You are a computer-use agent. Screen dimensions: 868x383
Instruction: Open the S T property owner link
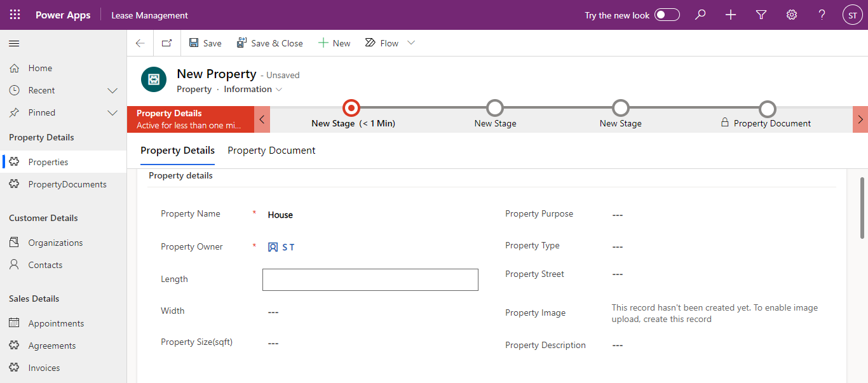click(x=288, y=247)
